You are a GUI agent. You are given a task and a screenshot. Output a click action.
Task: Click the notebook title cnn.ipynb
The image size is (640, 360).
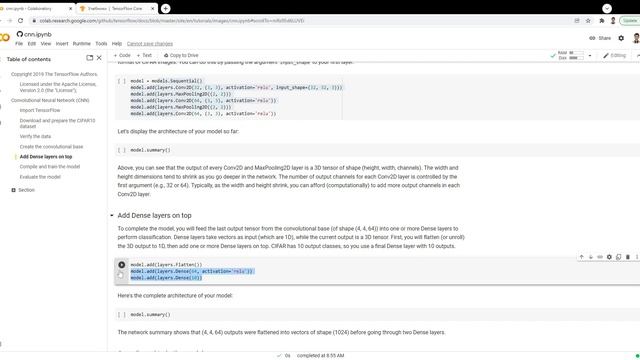click(x=38, y=34)
